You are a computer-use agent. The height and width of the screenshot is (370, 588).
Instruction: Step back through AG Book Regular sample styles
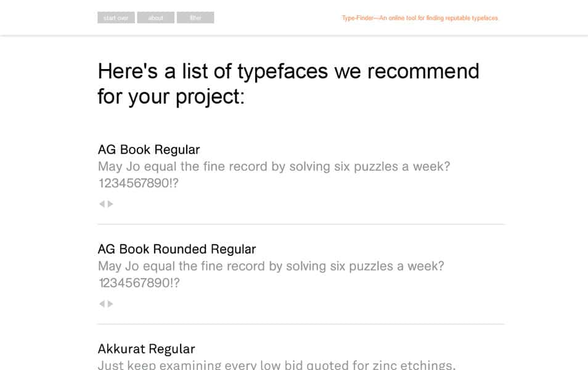(102, 203)
